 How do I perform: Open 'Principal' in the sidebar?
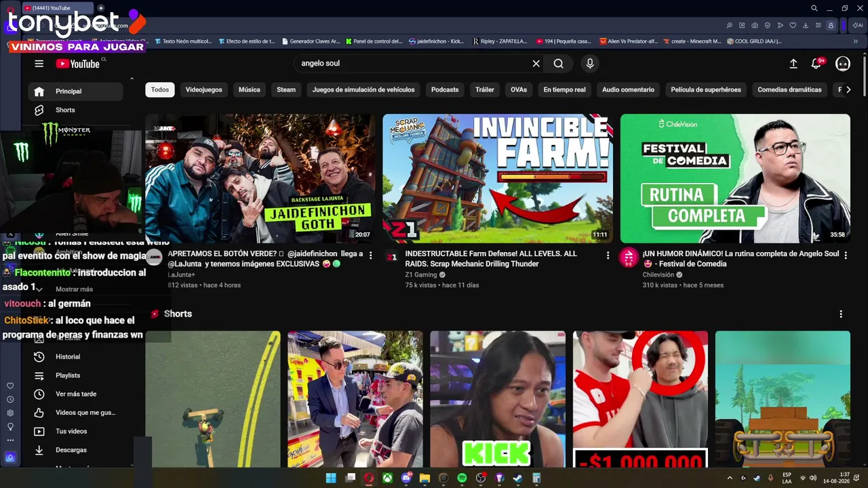point(76,91)
